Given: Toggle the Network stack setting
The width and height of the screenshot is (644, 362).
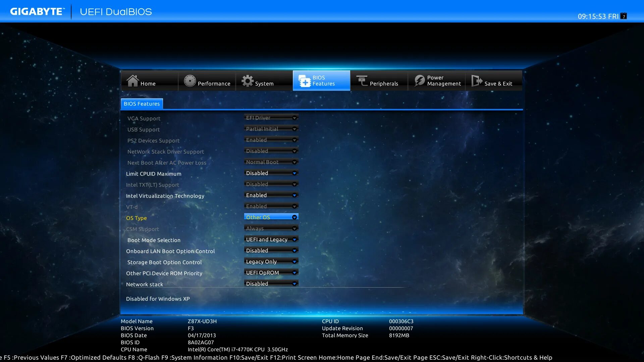Looking at the screenshot, I should [271, 284].
